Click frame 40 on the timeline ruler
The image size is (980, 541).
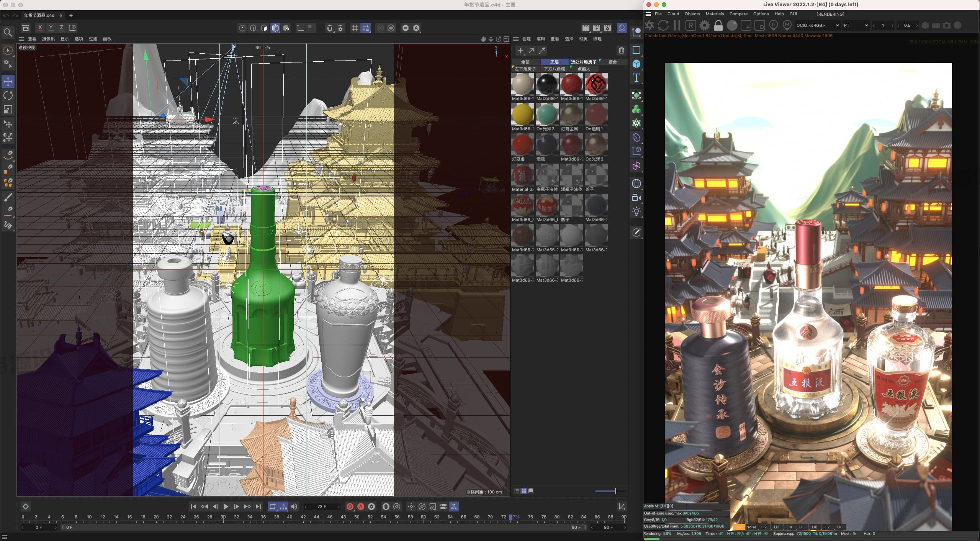coord(290,517)
